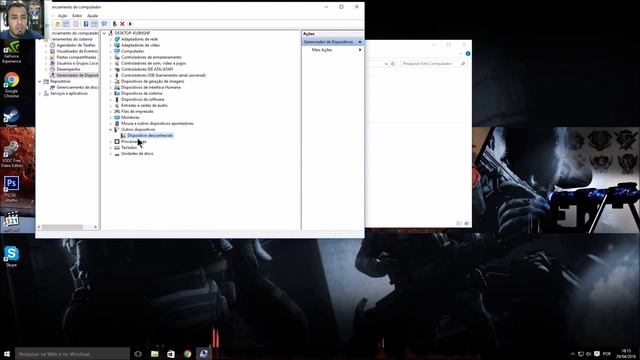The height and width of the screenshot is (360, 640).
Task: Open the Ajuda menu
Action: click(93, 16)
